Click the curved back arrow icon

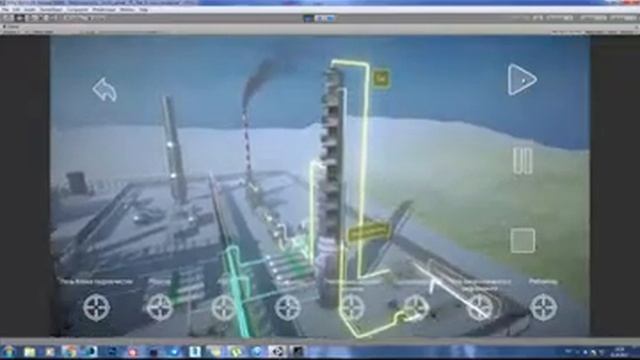(105, 89)
